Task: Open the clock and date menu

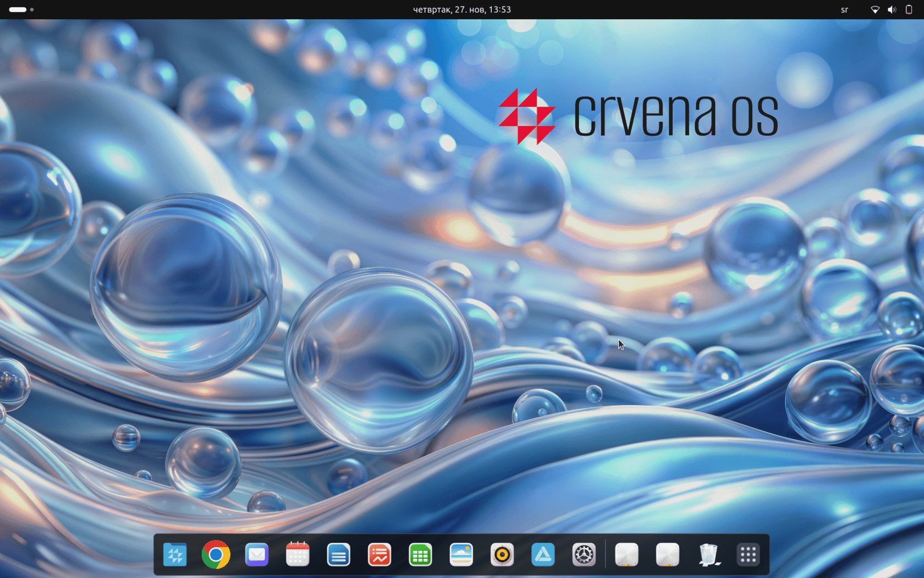Action: pos(462,9)
